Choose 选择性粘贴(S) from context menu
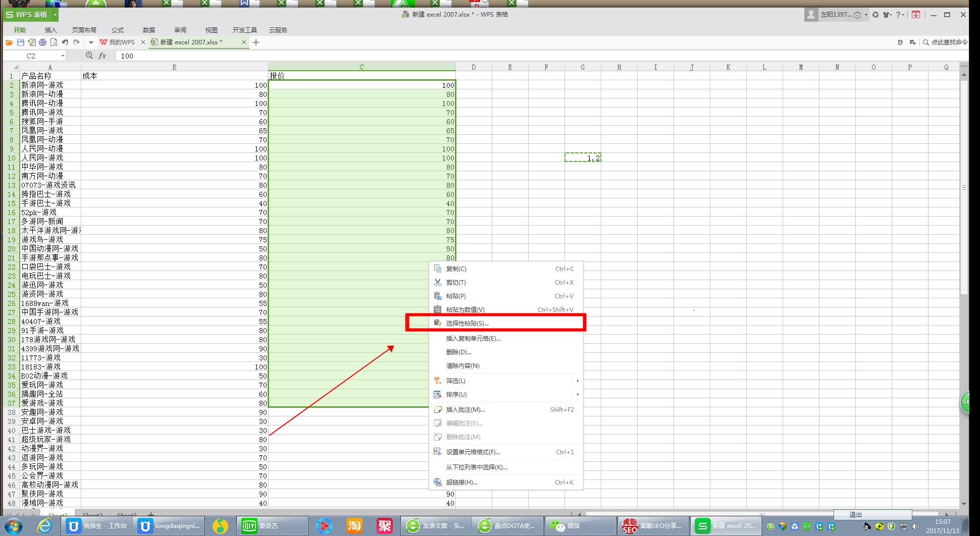Image resolution: width=980 pixels, height=536 pixels. point(467,323)
